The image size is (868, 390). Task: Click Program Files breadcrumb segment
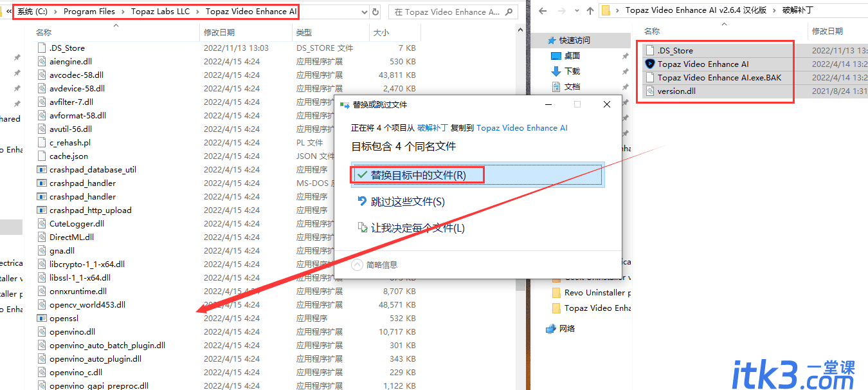point(89,11)
